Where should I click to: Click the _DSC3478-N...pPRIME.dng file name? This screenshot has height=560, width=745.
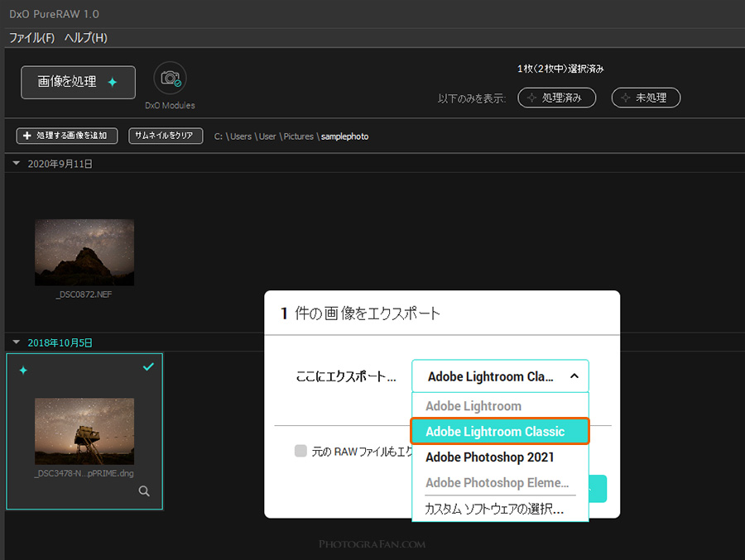(x=84, y=473)
